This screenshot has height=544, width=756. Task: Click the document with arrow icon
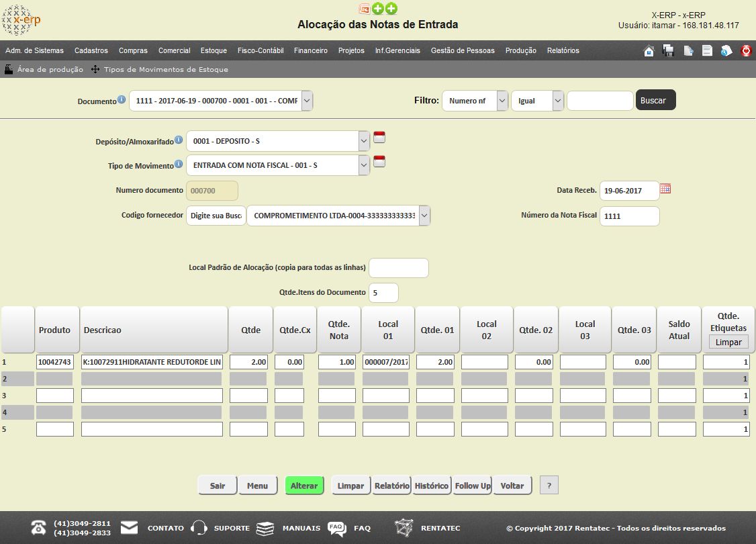point(688,50)
